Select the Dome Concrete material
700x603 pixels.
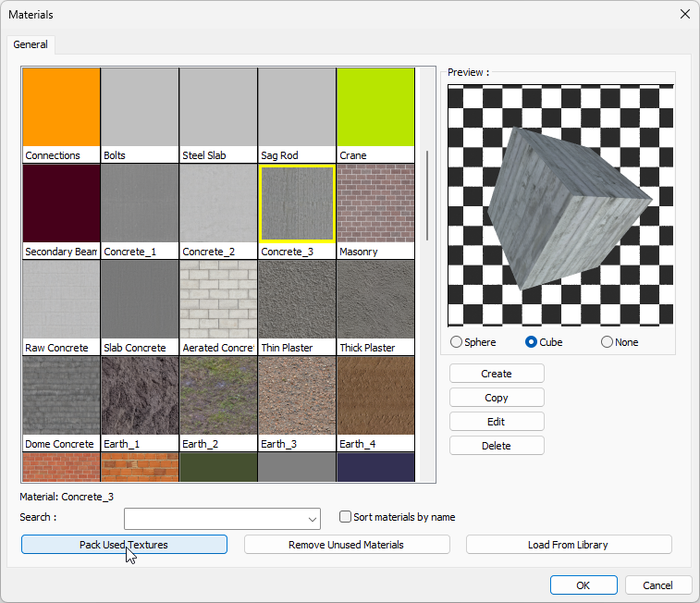pos(61,396)
